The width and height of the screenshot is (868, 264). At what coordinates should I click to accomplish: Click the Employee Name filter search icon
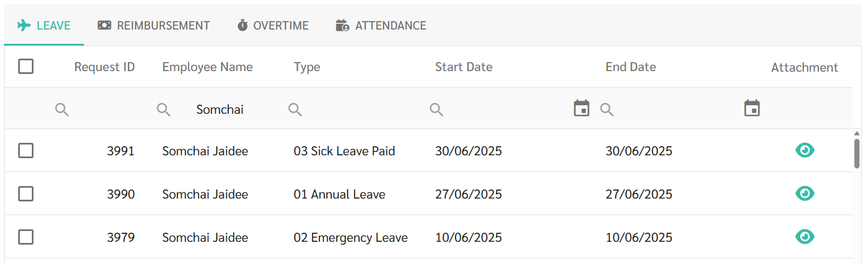[x=164, y=110]
